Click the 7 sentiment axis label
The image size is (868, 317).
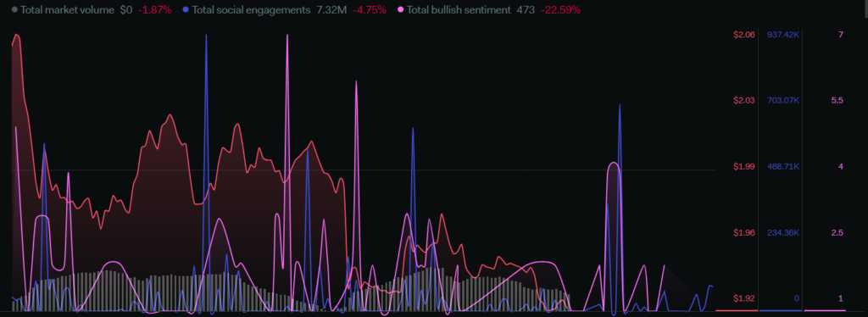tap(841, 35)
